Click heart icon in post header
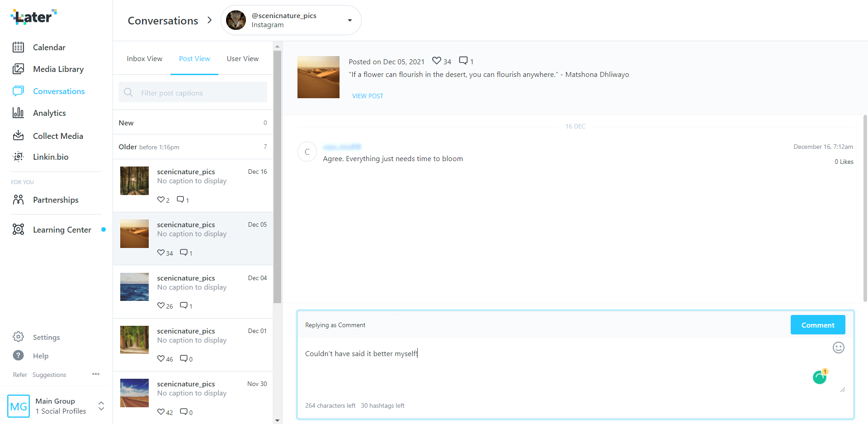Image resolution: width=868 pixels, height=424 pixels. click(x=437, y=61)
